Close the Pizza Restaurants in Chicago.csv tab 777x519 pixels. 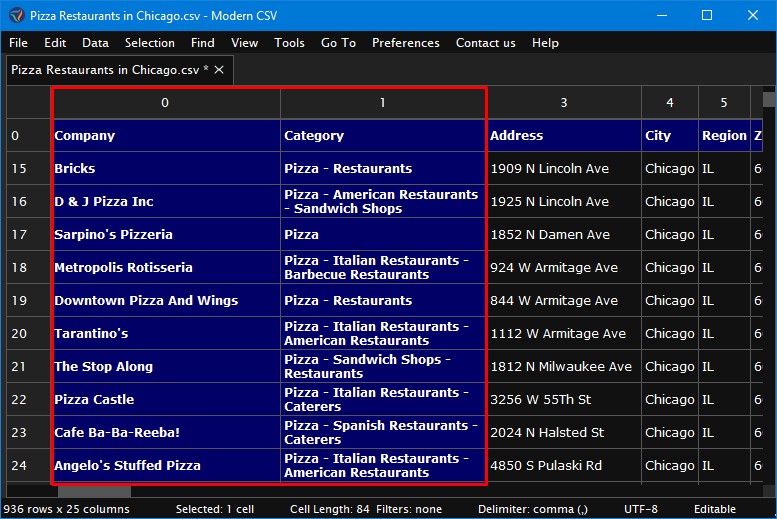[219, 70]
